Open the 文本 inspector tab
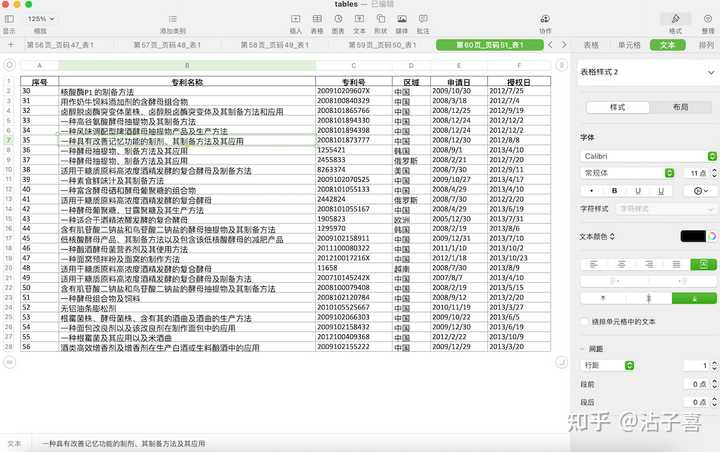The height and width of the screenshot is (452, 720). tap(668, 45)
